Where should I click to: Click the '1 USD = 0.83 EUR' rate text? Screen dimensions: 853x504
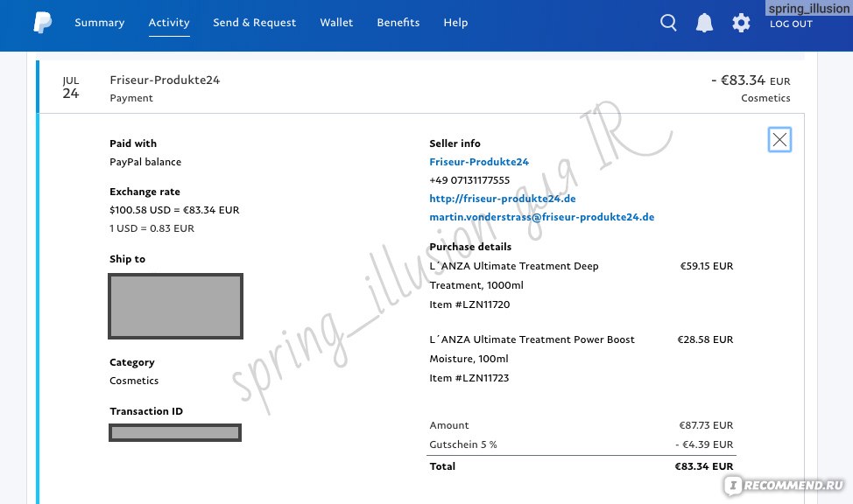[x=152, y=229]
